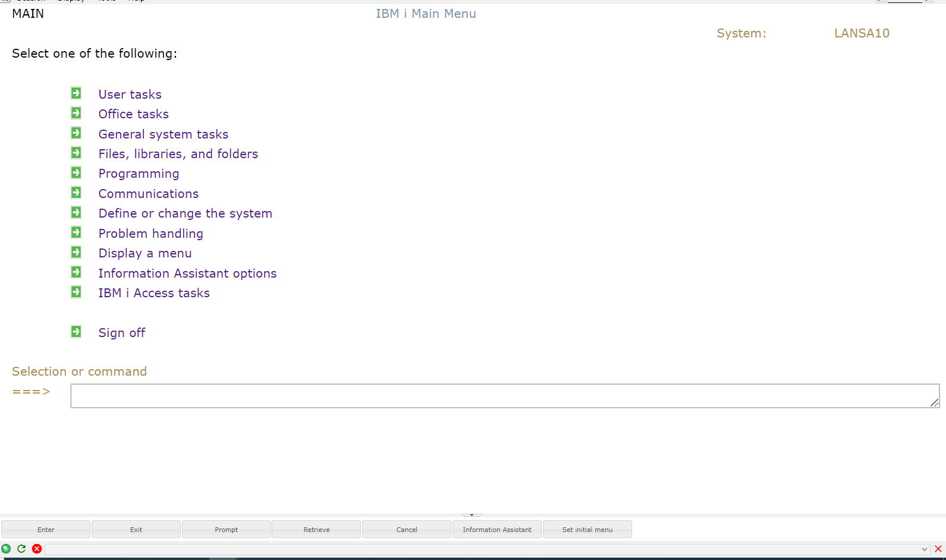This screenshot has width=946, height=560.
Task: Click the green refresh arrow icon
Action: pyautogui.click(x=21, y=549)
